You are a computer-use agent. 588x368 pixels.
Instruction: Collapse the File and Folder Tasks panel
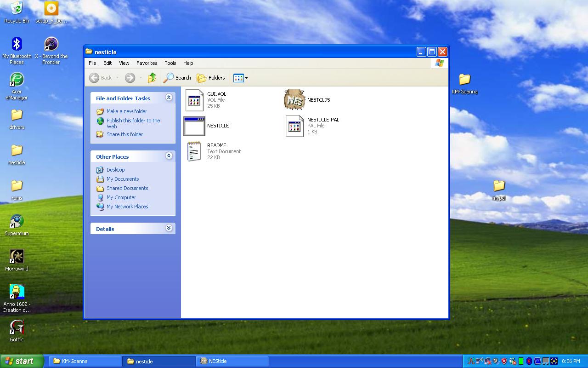click(x=169, y=98)
